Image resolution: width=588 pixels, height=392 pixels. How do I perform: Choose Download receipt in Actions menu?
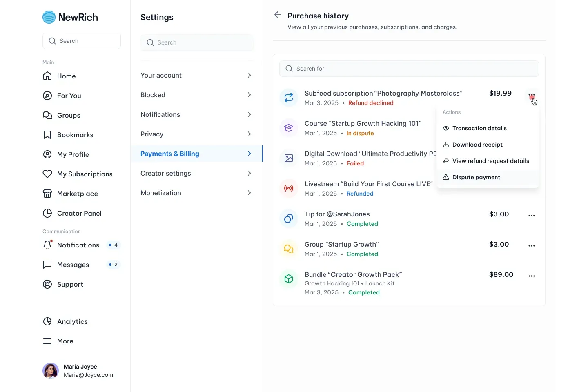pyautogui.click(x=488, y=145)
